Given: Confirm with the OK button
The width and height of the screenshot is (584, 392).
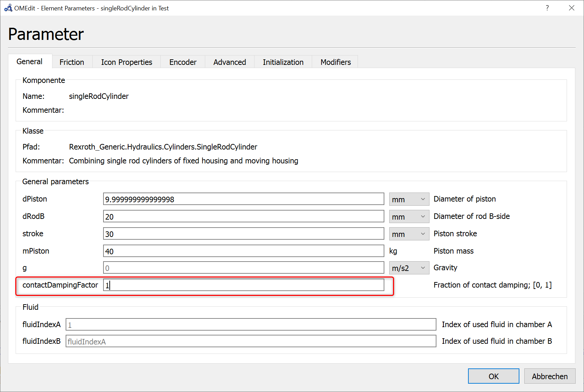Looking at the screenshot, I should 493,376.
